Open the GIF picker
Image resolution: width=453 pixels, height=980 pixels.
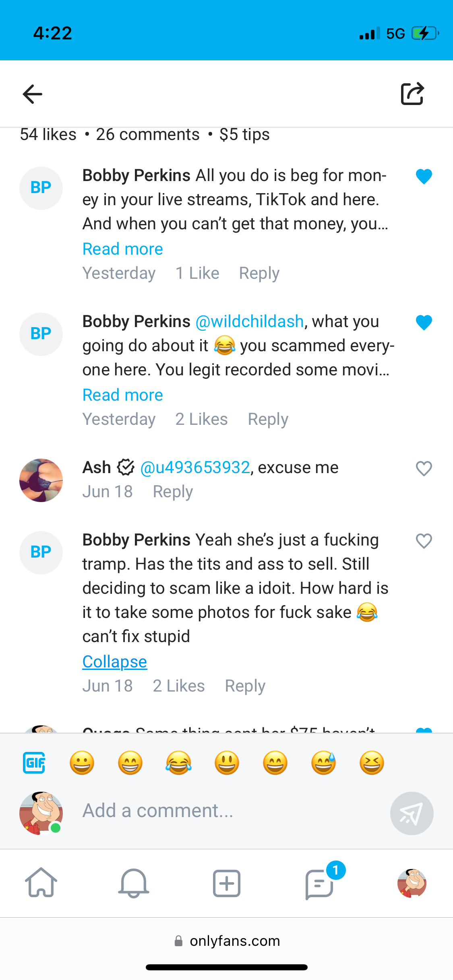tap(34, 762)
